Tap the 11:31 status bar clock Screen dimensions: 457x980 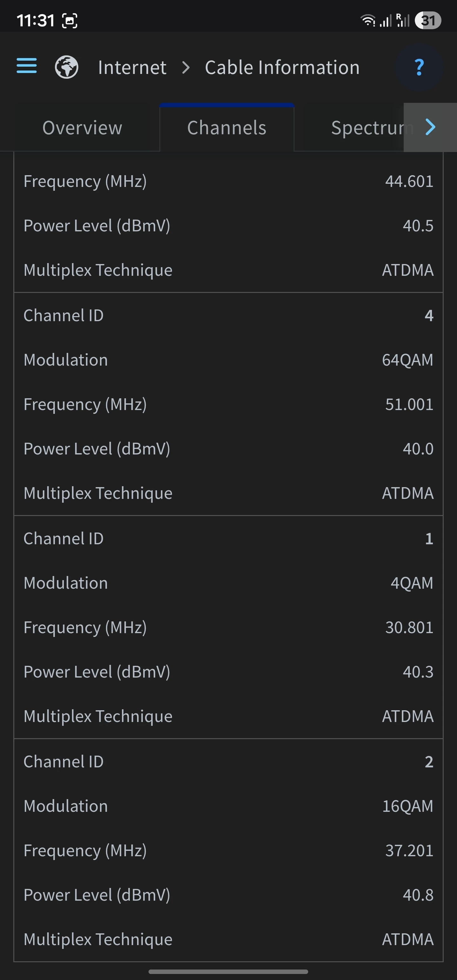coord(36,21)
